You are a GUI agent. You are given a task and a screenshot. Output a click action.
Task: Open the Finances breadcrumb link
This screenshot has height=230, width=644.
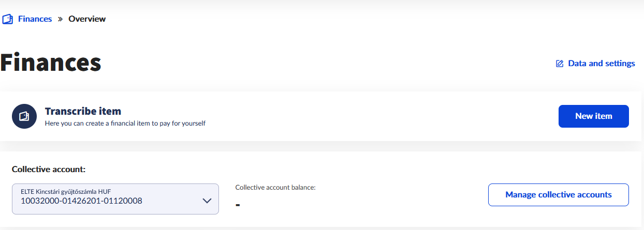pyautogui.click(x=35, y=19)
